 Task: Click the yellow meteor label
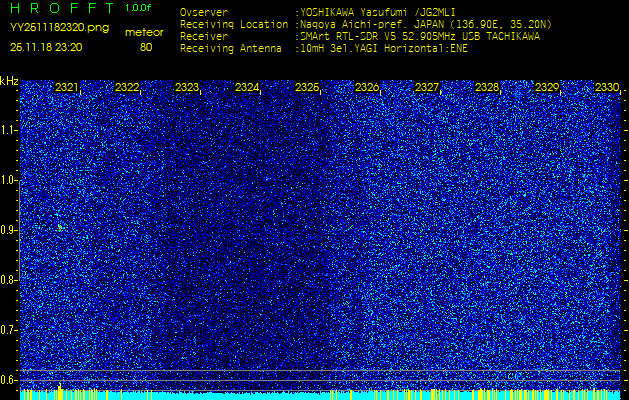pos(145,32)
